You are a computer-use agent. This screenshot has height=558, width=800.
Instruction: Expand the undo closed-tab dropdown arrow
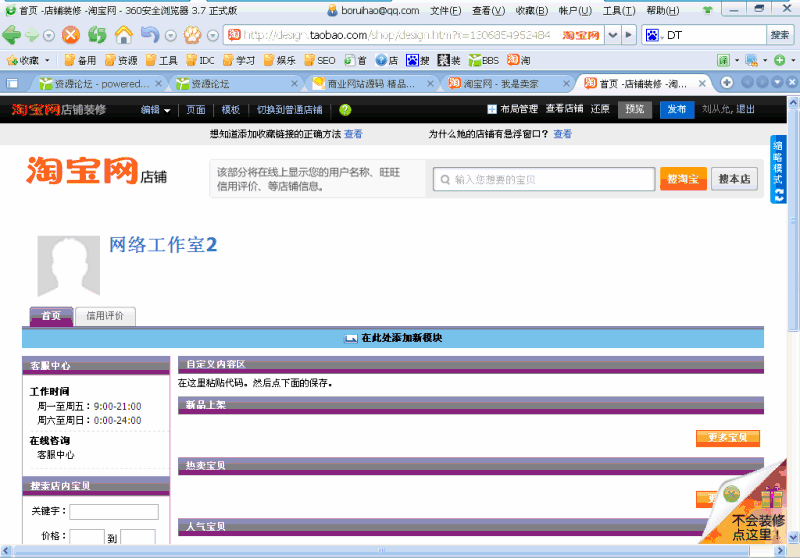pyautogui.click(x=171, y=35)
